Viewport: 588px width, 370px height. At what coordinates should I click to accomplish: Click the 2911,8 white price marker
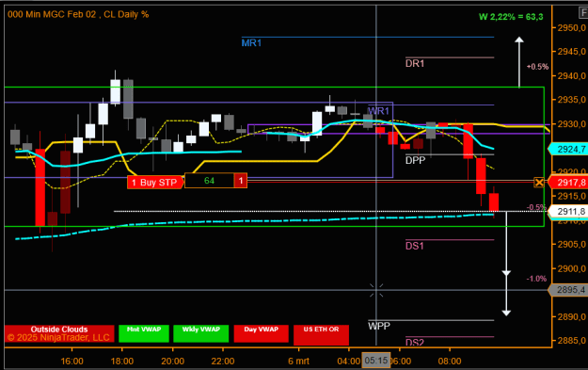click(x=568, y=211)
